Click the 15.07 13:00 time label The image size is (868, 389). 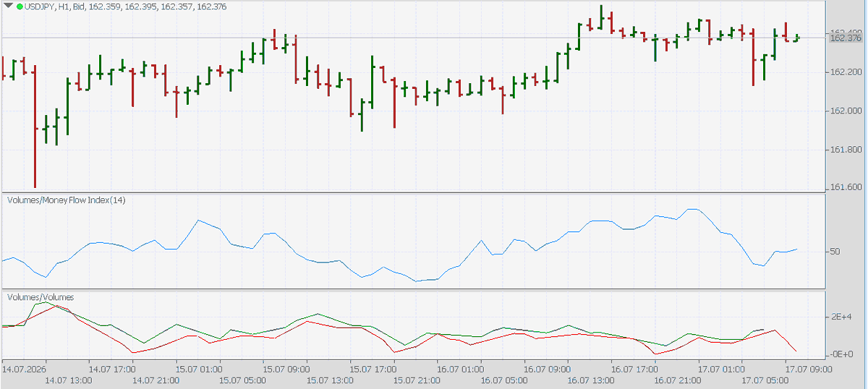[329, 380]
